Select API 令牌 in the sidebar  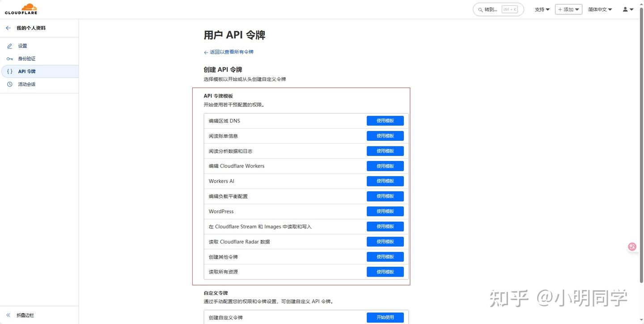click(x=39, y=72)
